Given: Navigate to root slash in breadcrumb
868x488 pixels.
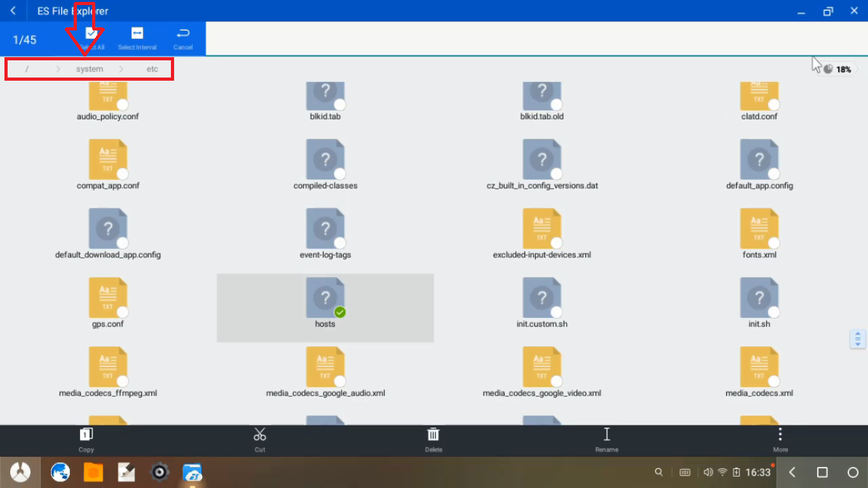Looking at the screenshot, I should (x=27, y=69).
